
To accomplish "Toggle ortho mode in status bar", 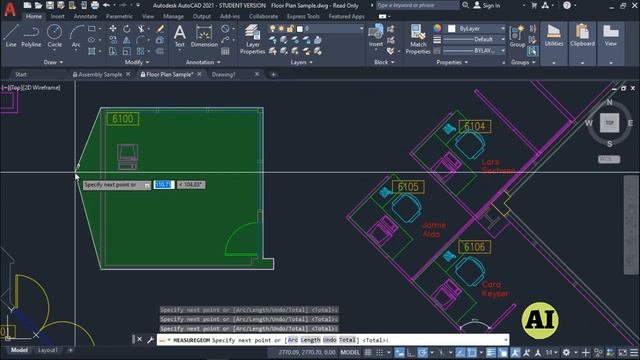I will pos(411,353).
